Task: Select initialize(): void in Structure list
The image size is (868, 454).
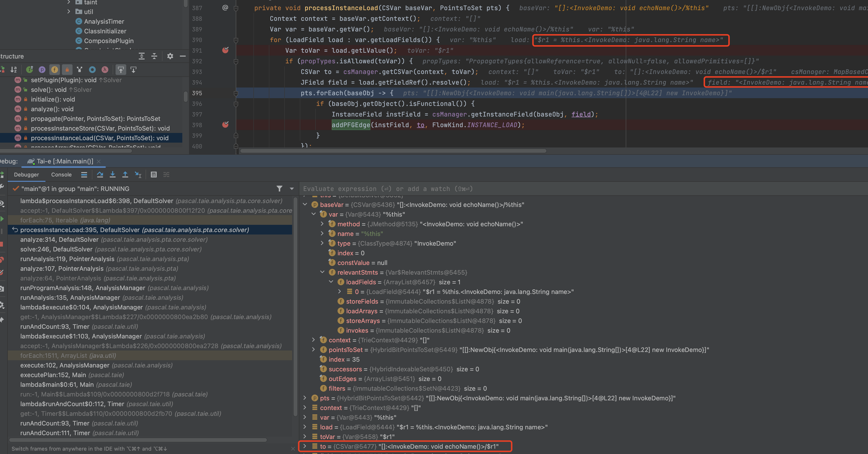Action: (x=53, y=99)
